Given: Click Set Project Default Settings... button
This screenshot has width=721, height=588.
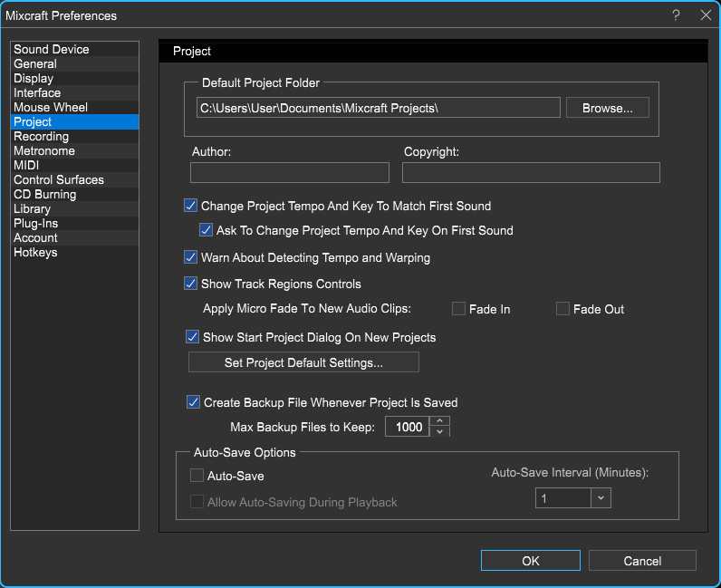Looking at the screenshot, I should point(303,362).
